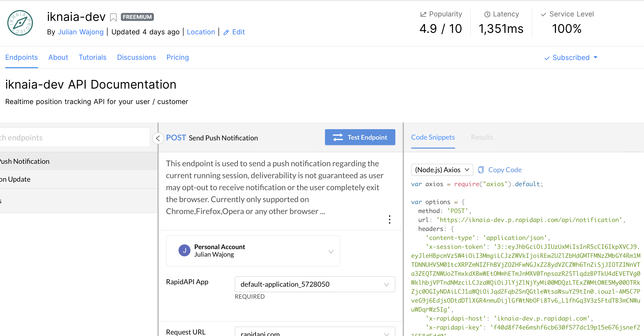Click the 4.9 / 10 popularity value
Screen dimensions: 644x336
coord(441,29)
